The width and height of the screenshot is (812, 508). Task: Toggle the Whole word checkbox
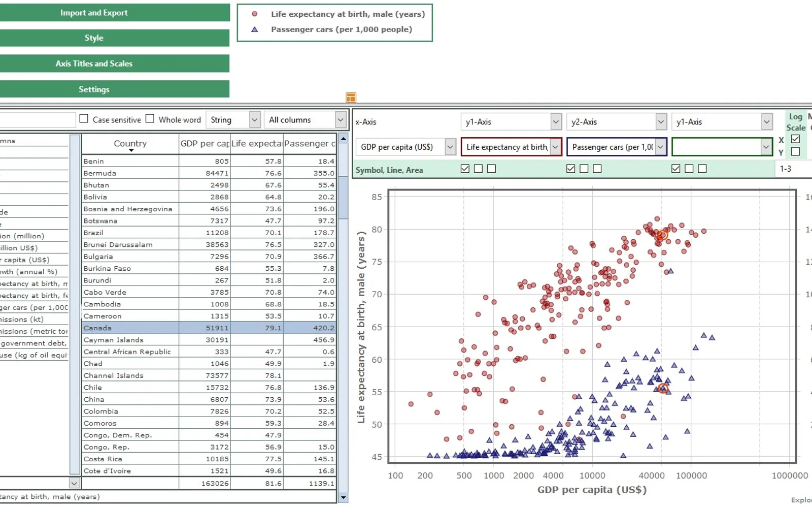[x=150, y=118]
